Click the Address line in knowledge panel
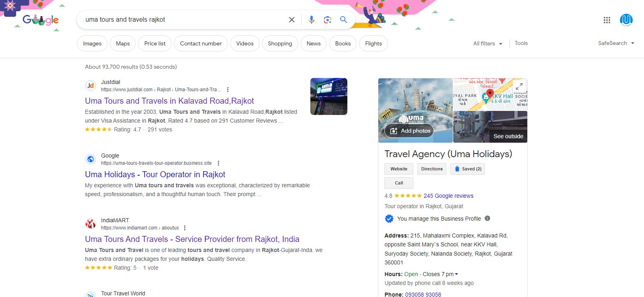644x297 pixels. click(x=448, y=249)
